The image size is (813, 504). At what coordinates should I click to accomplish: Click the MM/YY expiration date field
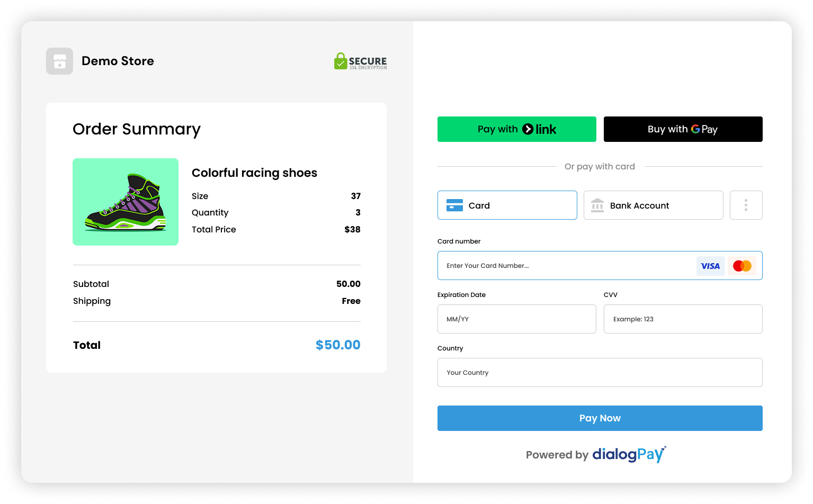click(517, 319)
